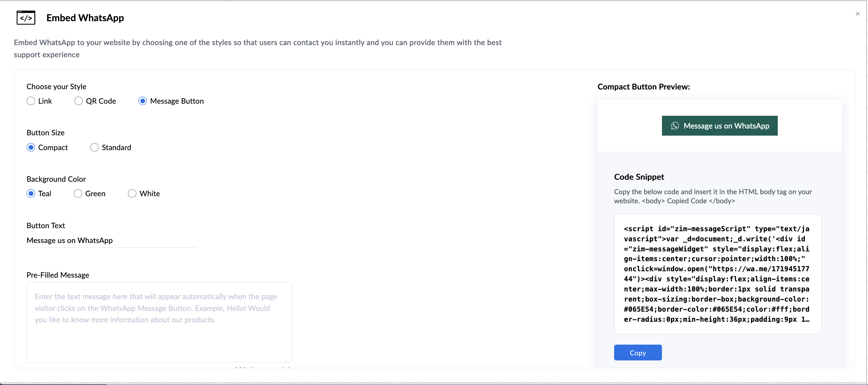Viewport: 868px width, 385px height.
Task: Choose Green background color
Action: pyautogui.click(x=78, y=194)
